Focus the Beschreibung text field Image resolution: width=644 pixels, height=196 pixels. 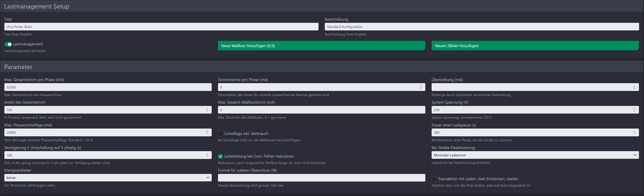pos(481,27)
